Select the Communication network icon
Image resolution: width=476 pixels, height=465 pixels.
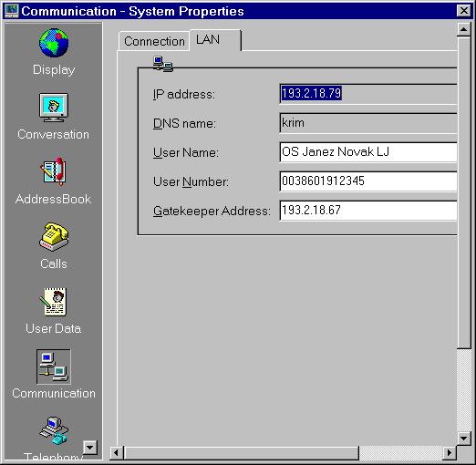54,367
